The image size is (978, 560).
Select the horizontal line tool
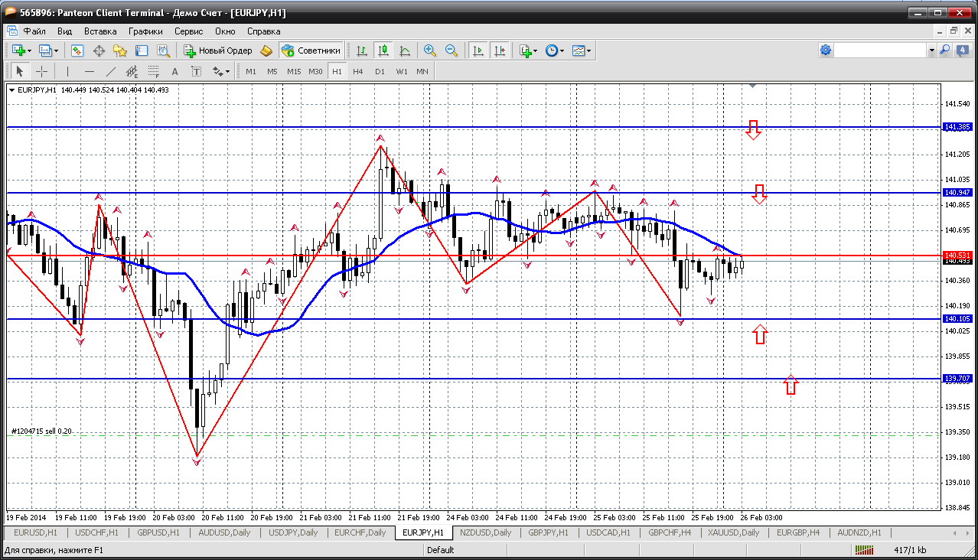(x=90, y=71)
